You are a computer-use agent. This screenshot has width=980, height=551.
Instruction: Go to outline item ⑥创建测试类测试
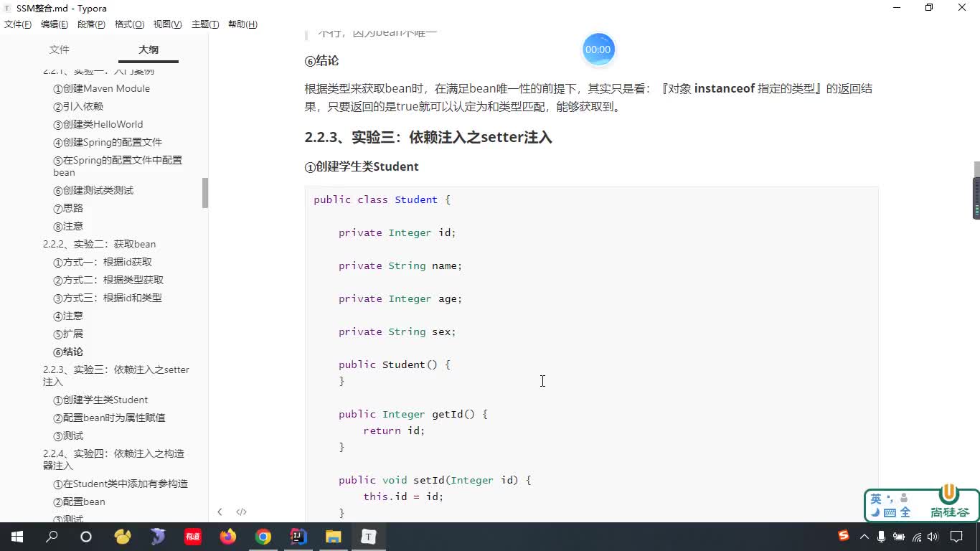coord(93,191)
